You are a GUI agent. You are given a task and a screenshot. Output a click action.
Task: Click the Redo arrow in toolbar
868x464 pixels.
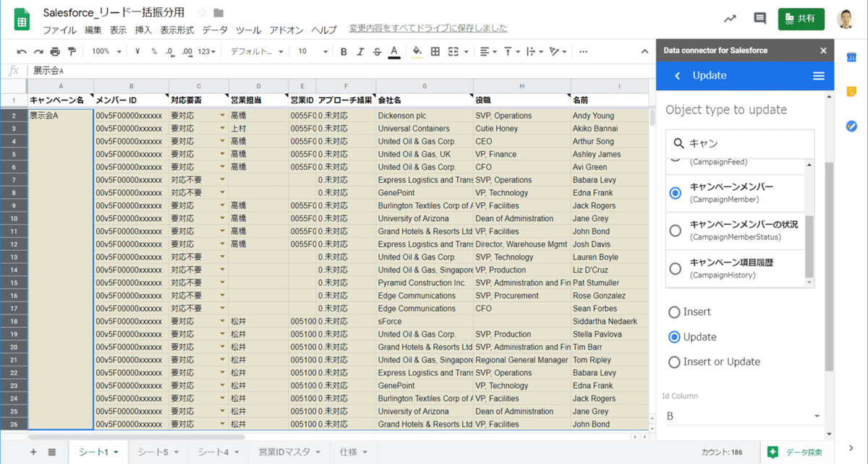click(38, 52)
